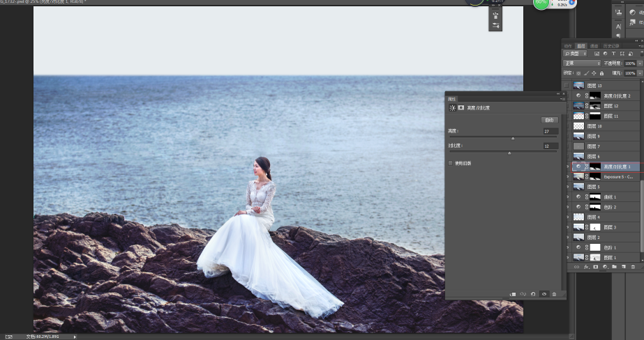
Task: Click the contrast slider handle
Action: pyautogui.click(x=509, y=153)
